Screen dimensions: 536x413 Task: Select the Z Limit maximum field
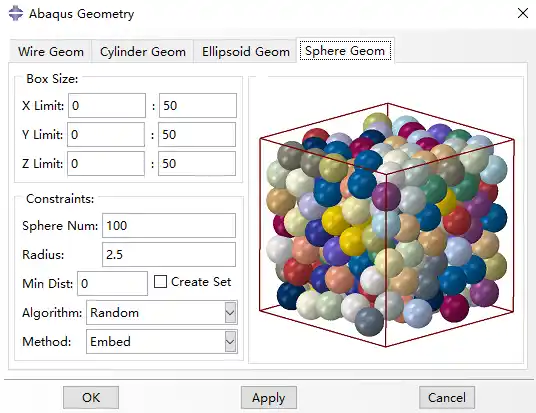(x=197, y=163)
